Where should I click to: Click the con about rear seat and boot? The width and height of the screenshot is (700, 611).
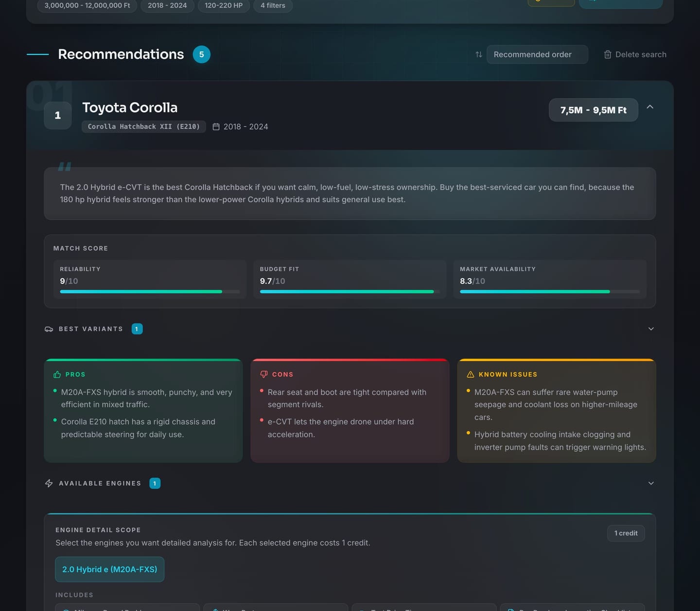point(347,398)
